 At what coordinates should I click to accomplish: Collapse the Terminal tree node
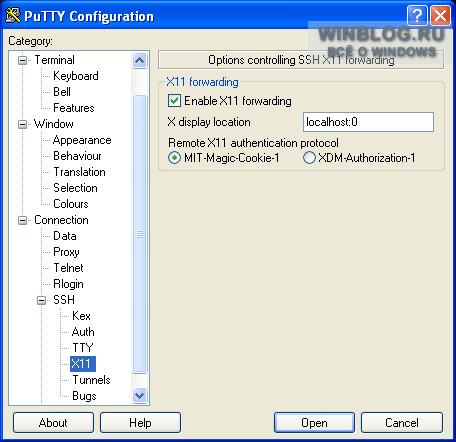pyautogui.click(x=22, y=60)
